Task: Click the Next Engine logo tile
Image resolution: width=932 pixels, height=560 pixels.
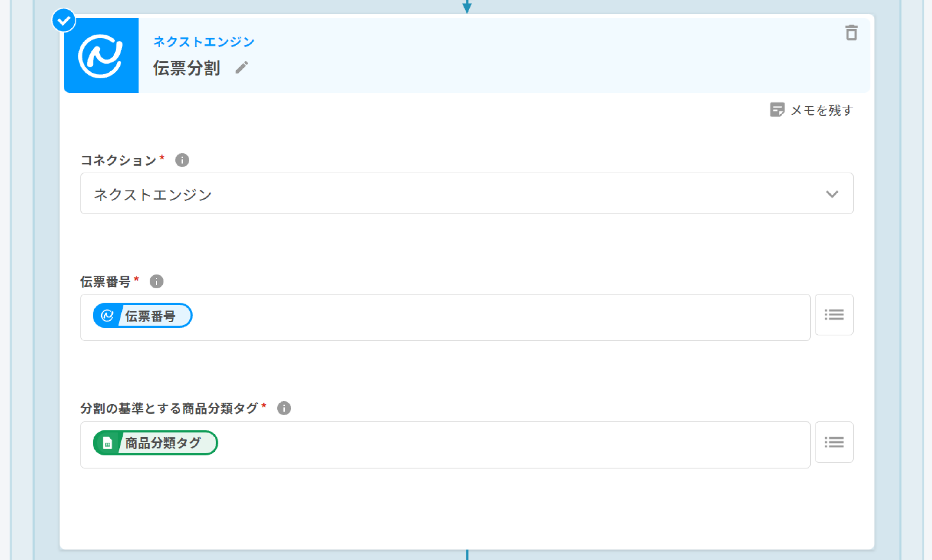Action: 101,55
